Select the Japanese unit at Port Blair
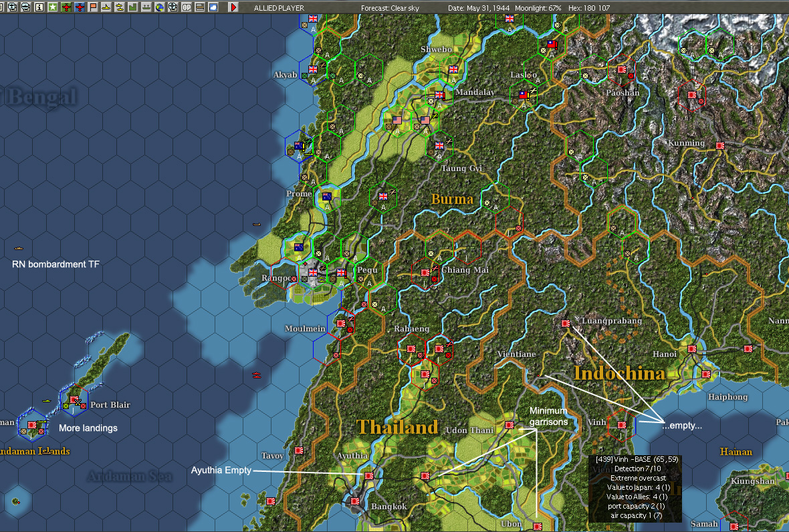The image size is (789, 532). click(x=74, y=400)
